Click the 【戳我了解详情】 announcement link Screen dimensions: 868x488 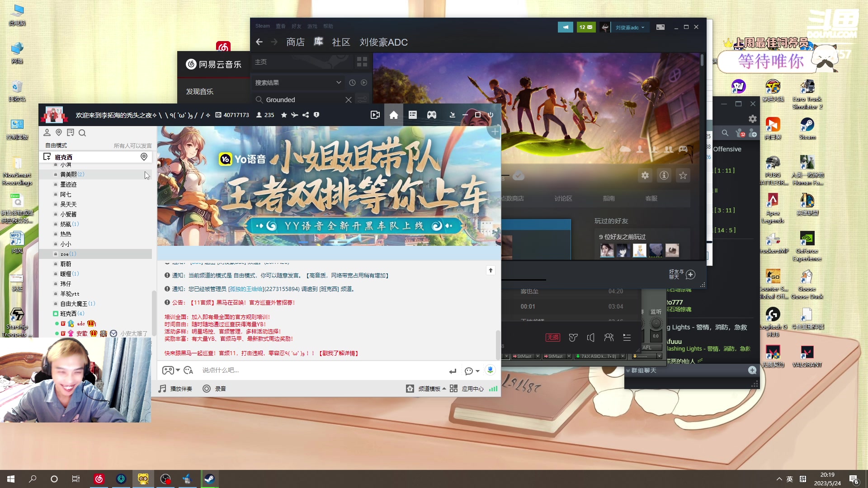pos(340,353)
